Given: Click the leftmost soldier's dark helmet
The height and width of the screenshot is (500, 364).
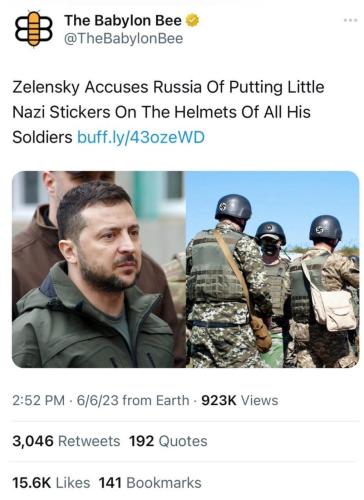Looking at the screenshot, I should tap(233, 207).
